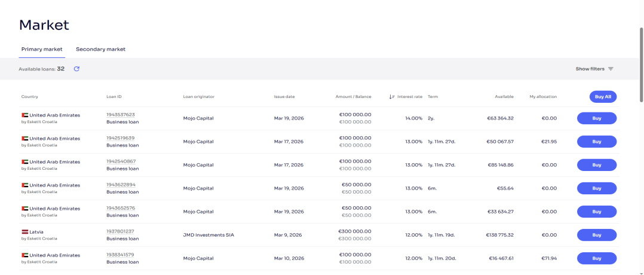Click my allocation value €71.94

tap(549, 258)
